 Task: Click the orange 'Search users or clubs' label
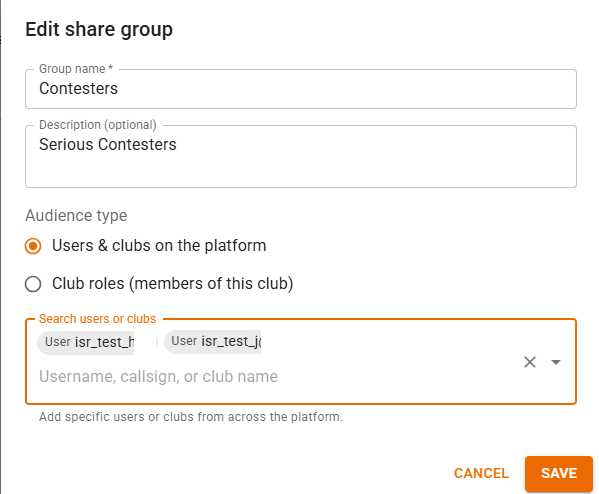[97, 319]
